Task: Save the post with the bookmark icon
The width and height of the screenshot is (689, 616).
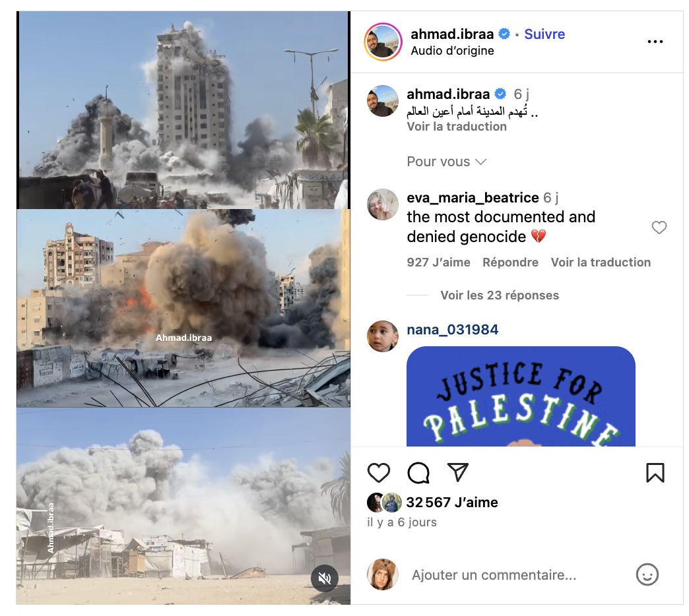Action: 655,473
